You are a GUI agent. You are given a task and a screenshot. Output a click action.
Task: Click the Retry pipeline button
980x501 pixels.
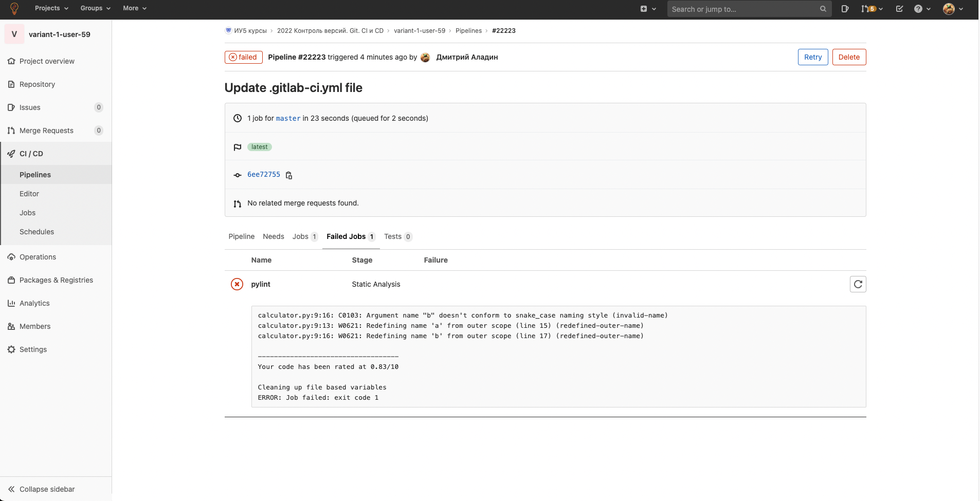point(812,57)
